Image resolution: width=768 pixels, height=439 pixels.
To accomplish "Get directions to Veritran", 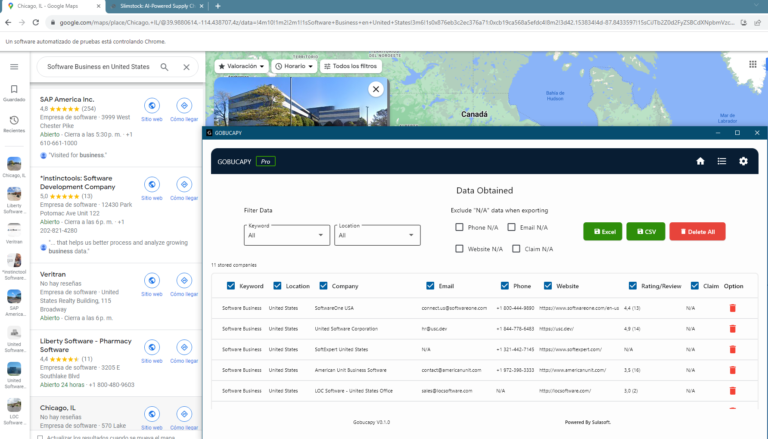I will pos(184,285).
